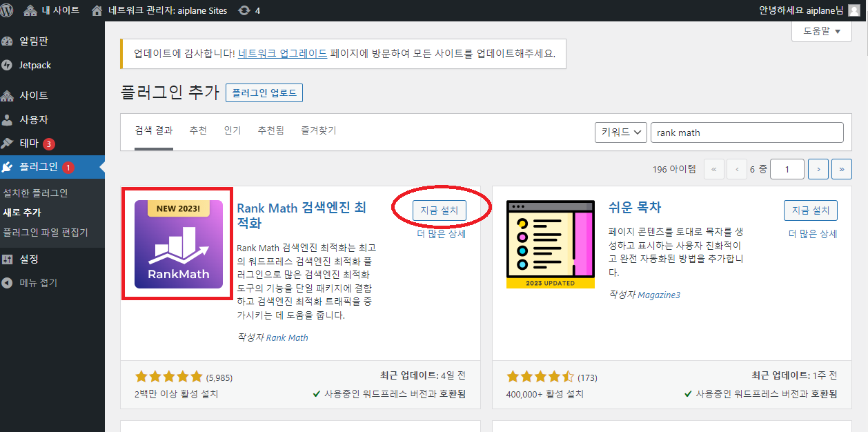Expand the Help (도움말) dropdown tab
This screenshot has width=868, height=432.
tap(822, 31)
